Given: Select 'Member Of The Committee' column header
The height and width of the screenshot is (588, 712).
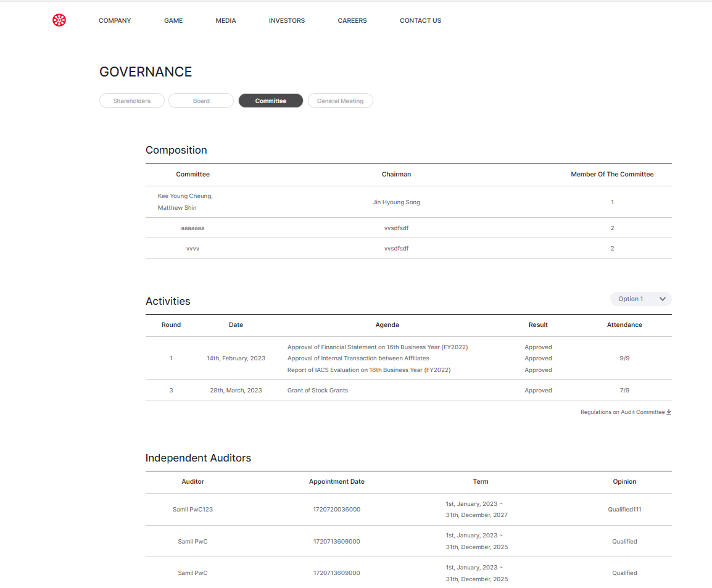Looking at the screenshot, I should (x=612, y=175).
